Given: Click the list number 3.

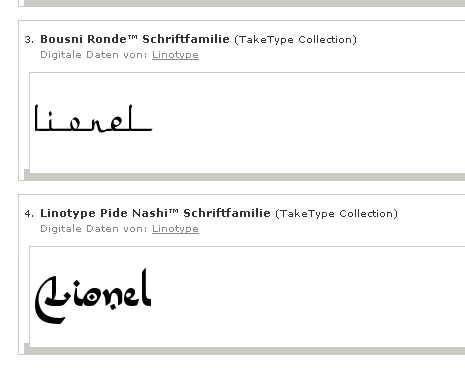Looking at the screenshot, I should click(29, 40).
